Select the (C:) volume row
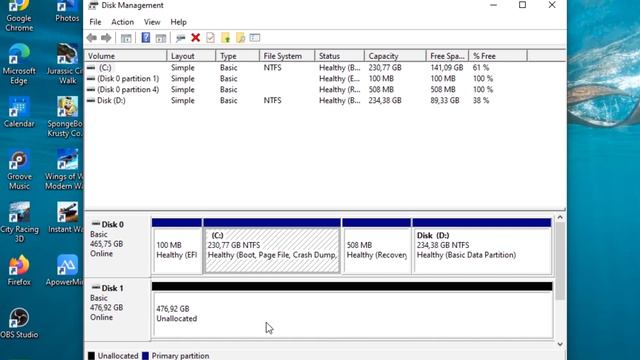The width and height of the screenshot is (640, 360). pos(306,67)
